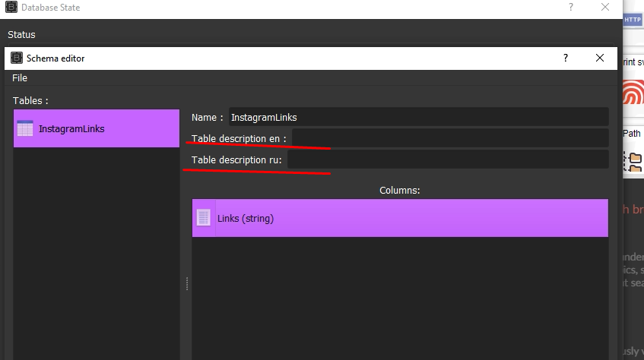
Task: Click empty area of the Columns list
Action: (x=400, y=304)
